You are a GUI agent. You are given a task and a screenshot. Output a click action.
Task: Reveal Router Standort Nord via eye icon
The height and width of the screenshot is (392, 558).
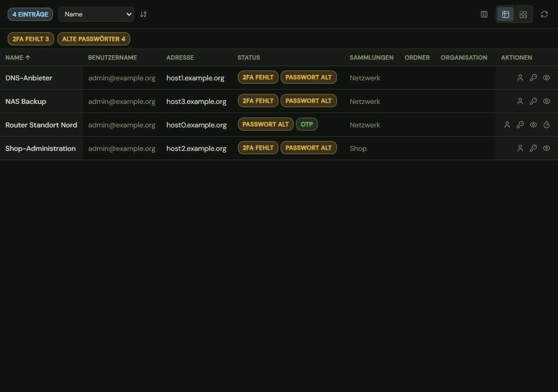pyautogui.click(x=533, y=125)
